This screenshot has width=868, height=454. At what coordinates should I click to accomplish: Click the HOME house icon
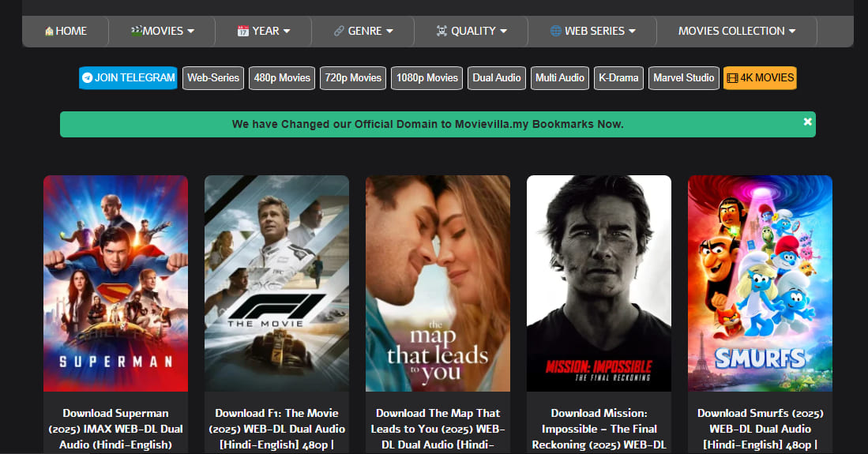pos(49,32)
